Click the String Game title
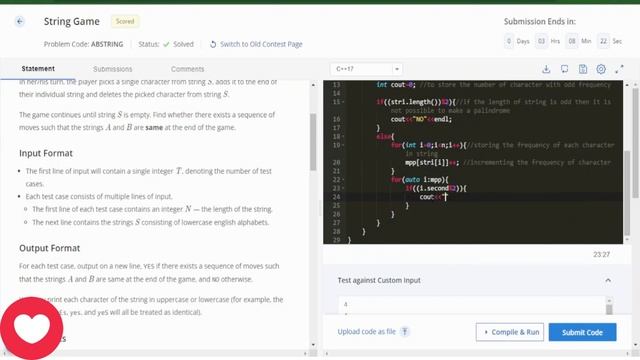The image size is (640, 360). 72,21
